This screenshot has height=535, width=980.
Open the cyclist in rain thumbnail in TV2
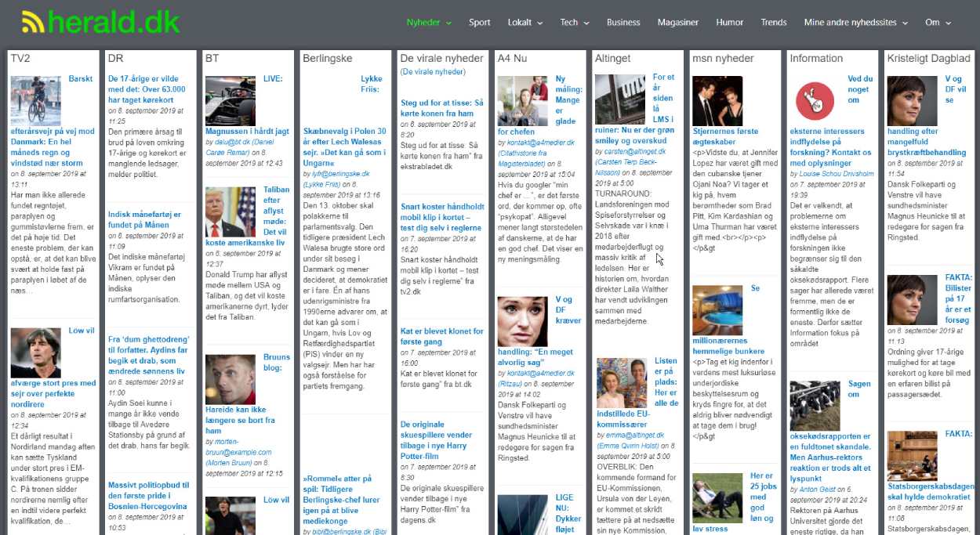[35, 100]
